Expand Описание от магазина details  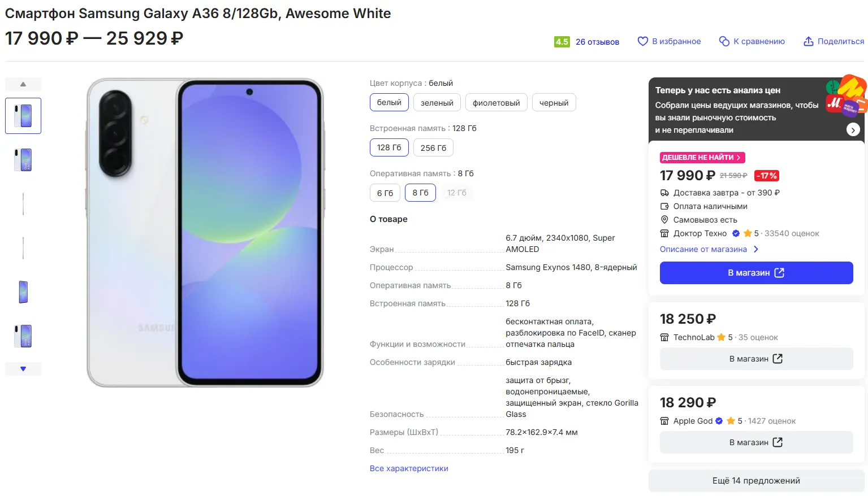pos(709,249)
